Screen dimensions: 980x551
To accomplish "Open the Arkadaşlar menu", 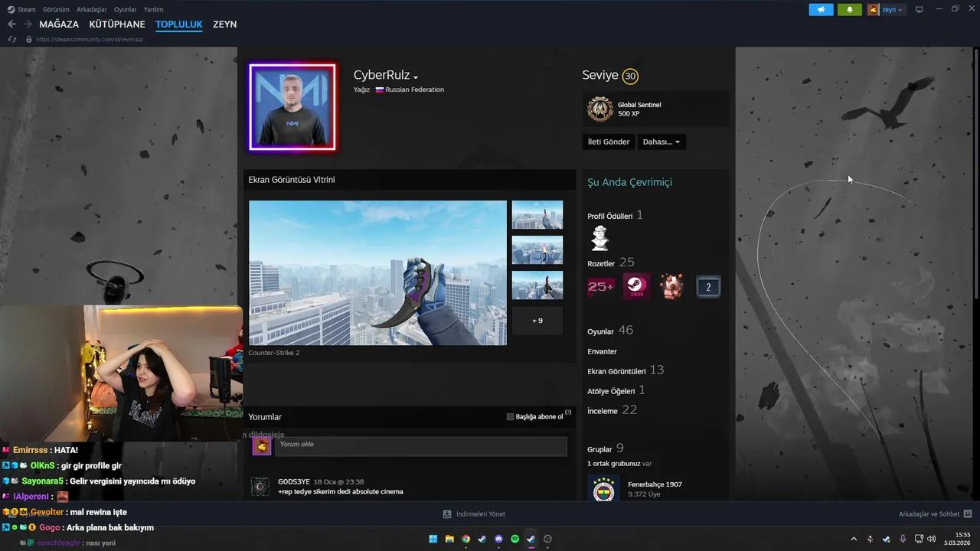I will 92,9.
